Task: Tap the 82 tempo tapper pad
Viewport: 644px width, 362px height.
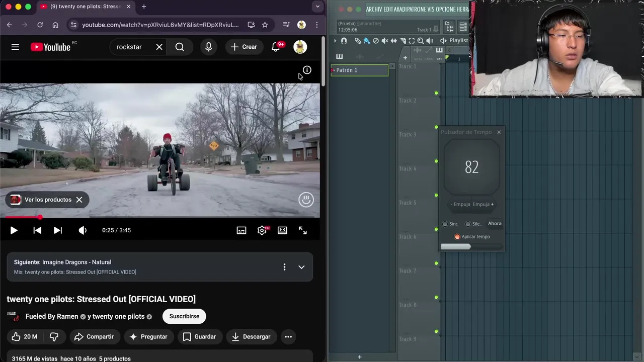Action: click(472, 167)
